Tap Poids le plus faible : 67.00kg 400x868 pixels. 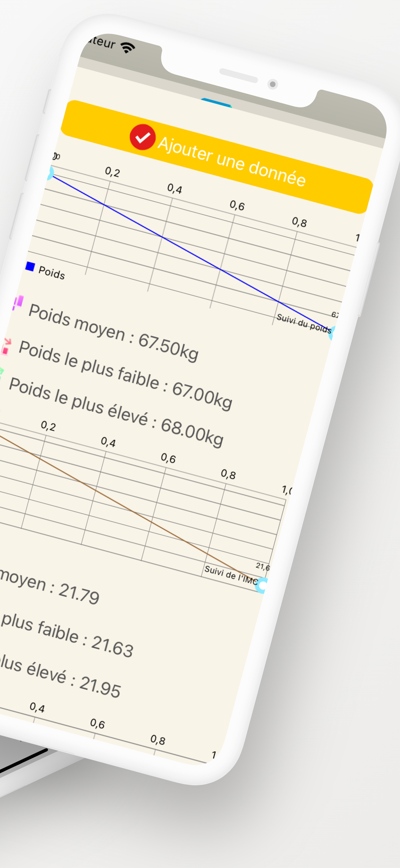point(126,375)
